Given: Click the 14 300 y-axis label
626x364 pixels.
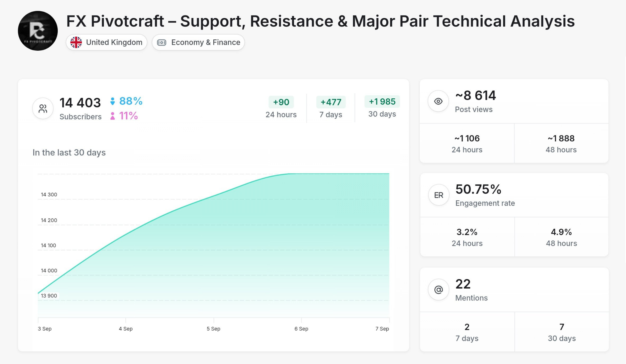Looking at the screenshot, I should pos(49,195).
